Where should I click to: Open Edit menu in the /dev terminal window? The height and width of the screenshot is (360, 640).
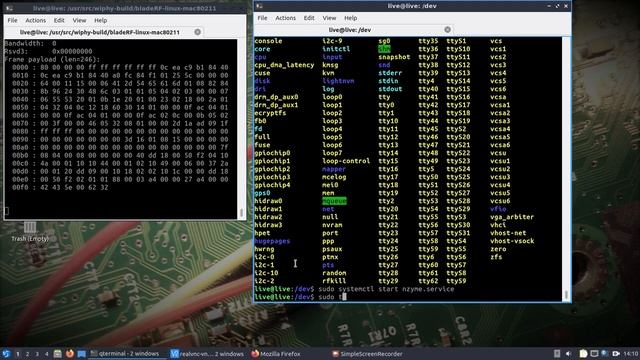(x=309, y=18)
